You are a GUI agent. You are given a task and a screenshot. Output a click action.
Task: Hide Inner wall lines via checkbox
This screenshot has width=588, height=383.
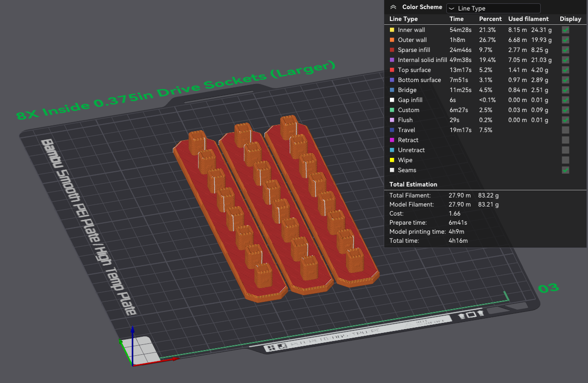pyautogui.click(x=566, y=30)
